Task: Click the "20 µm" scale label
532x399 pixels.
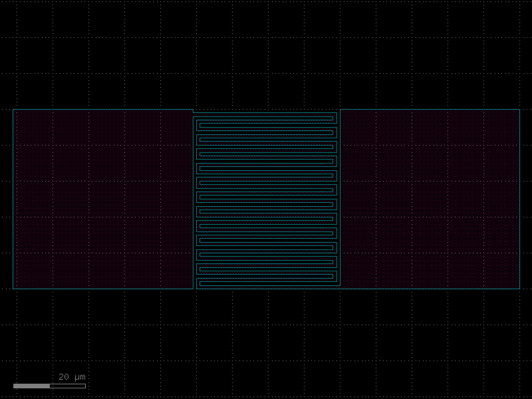Action: click(72, 377)
